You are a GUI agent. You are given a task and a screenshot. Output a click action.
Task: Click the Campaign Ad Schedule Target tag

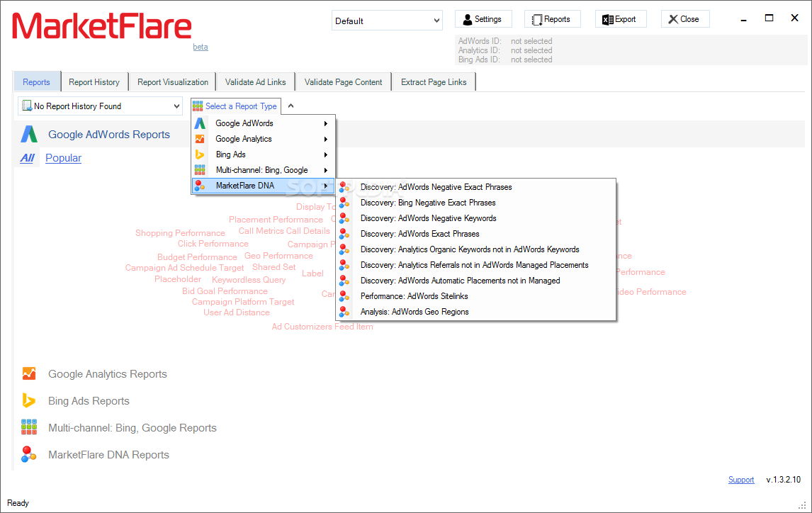[184, 268]
